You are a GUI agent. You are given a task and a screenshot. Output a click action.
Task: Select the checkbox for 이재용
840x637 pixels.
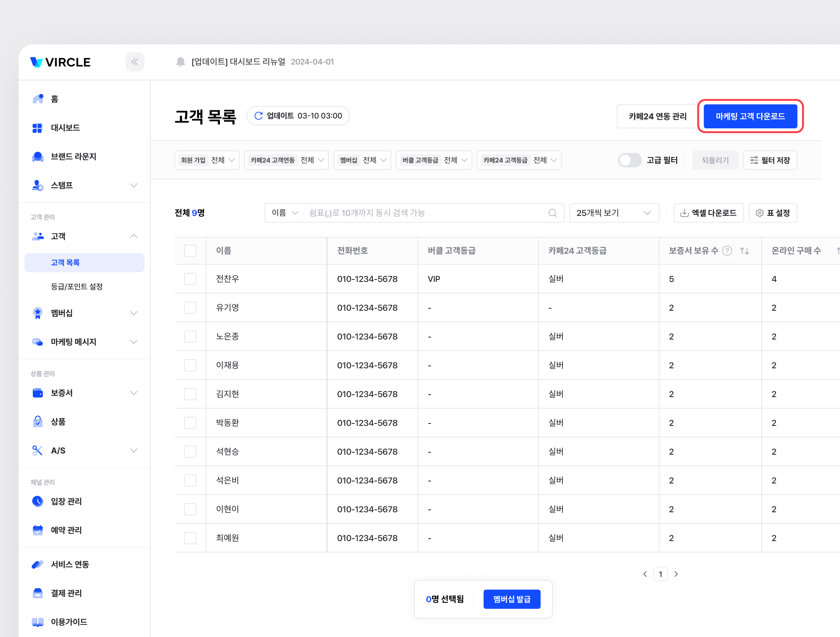pos(190,365)
